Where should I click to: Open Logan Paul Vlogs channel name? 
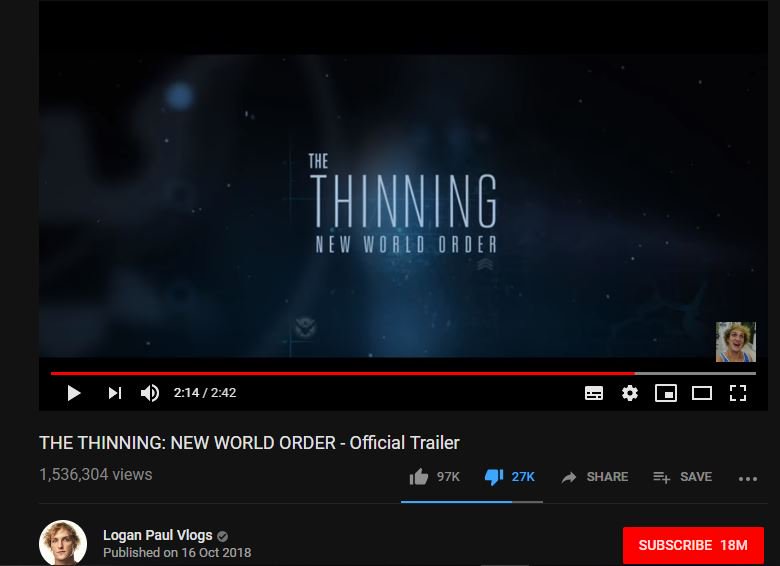pos(158,535)
